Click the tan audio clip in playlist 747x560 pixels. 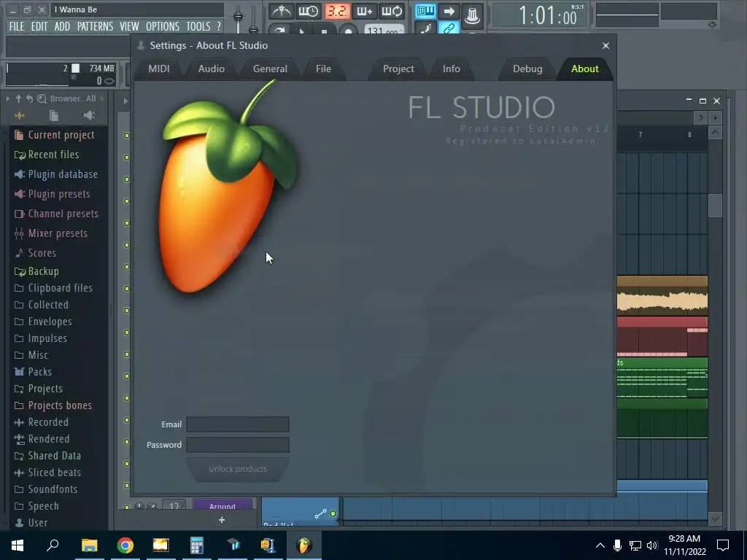[662, 295]
